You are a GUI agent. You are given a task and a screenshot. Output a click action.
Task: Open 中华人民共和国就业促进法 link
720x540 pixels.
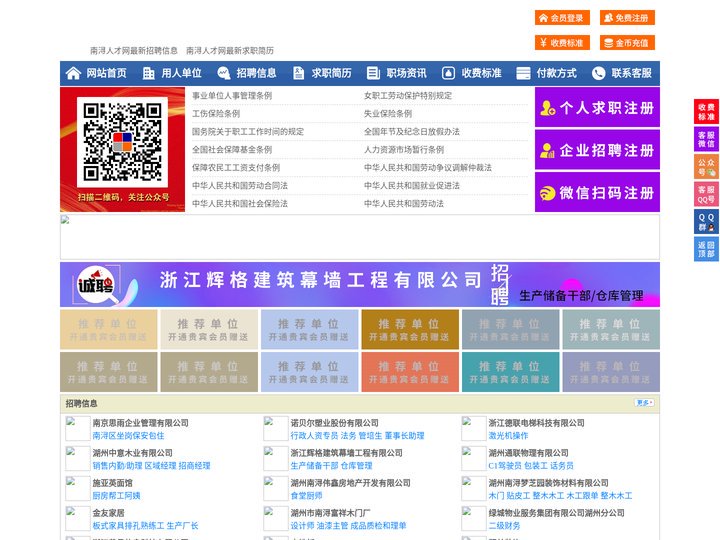pyautogui.click(x=412, y=186)
